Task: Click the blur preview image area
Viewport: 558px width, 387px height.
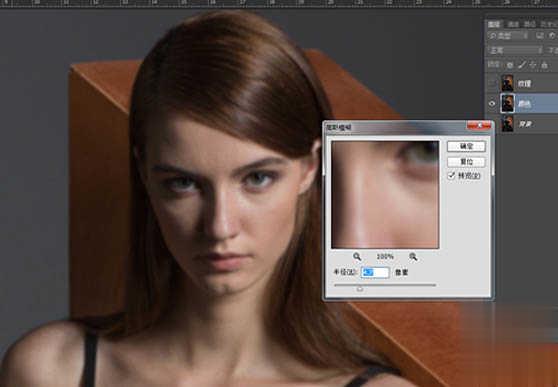Action: [x=385, y=194]
